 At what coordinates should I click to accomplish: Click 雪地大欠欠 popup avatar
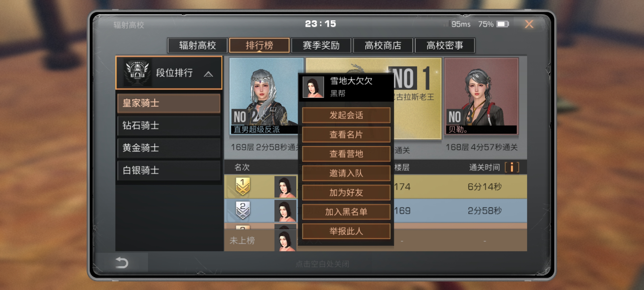click(x=313, y=87)
